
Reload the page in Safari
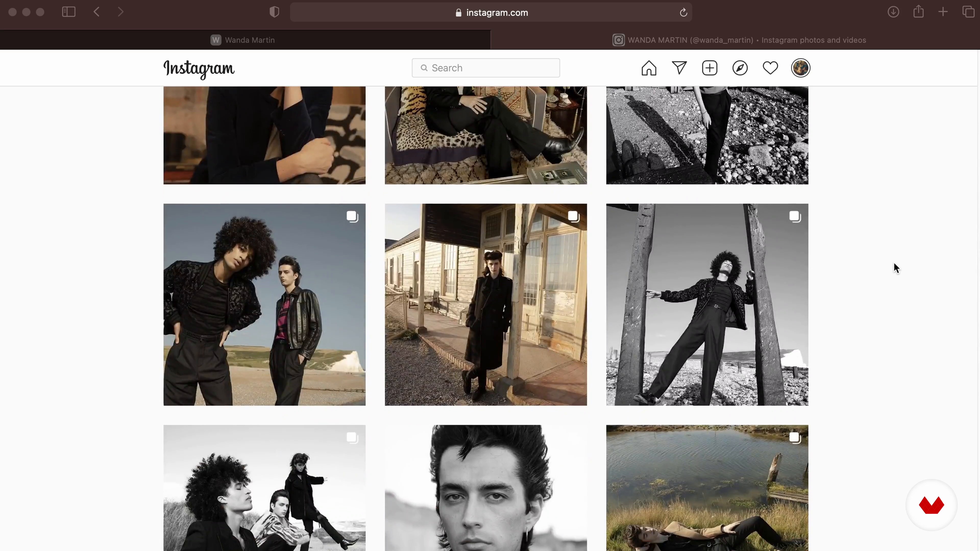pyautogui.click(x=683, y=12)
